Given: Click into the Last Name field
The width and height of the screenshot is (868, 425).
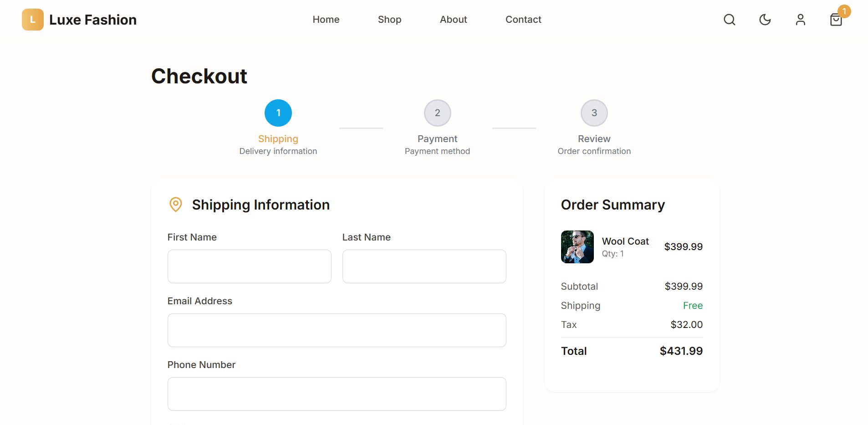Looking at the screenshot, I should click(x=424, y=266).
